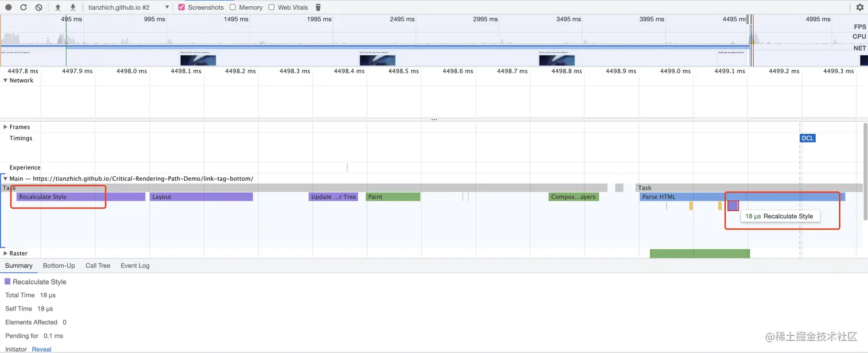The width and height of the screenshot is (868, 353).
Task: Click the screenshot thumbnail near 1495 ms
Action: click(198, 60)
